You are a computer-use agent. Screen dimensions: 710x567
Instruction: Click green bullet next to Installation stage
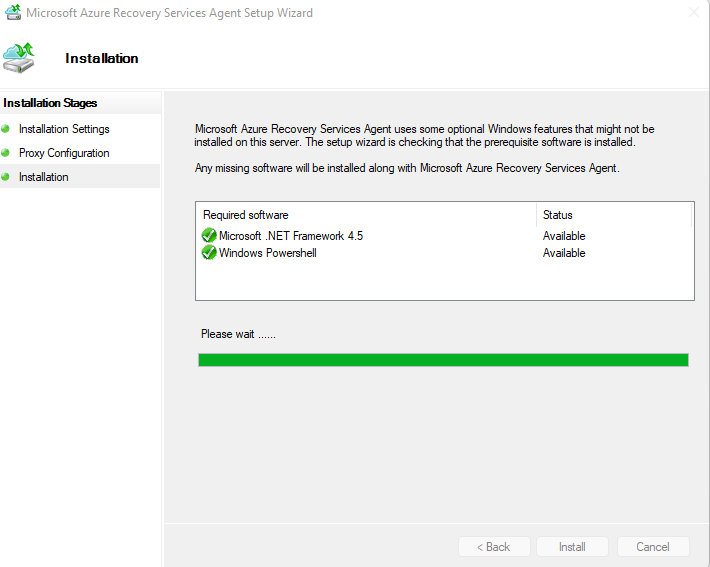click(x=5, y=177)
